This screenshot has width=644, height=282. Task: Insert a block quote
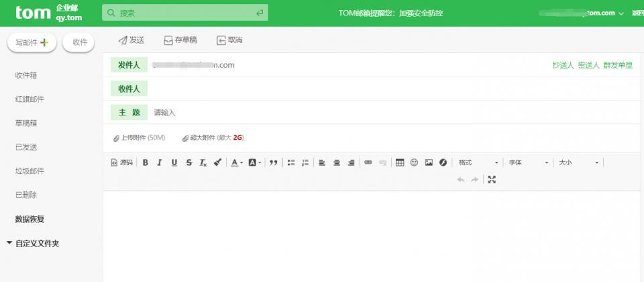(274, 162)
